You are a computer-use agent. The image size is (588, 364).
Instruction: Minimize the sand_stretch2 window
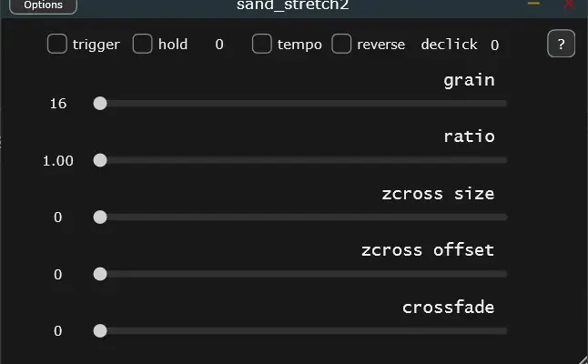pyautogui.click(x=533, y=4)
